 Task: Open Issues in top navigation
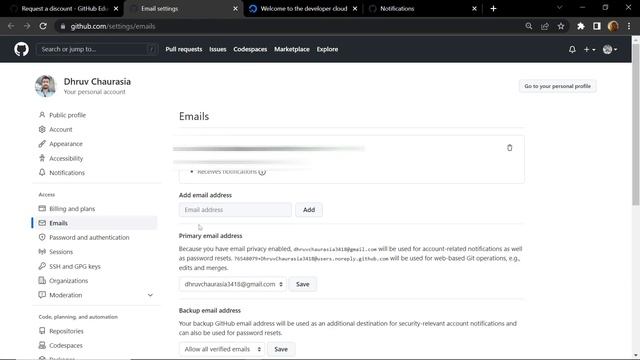218,49
